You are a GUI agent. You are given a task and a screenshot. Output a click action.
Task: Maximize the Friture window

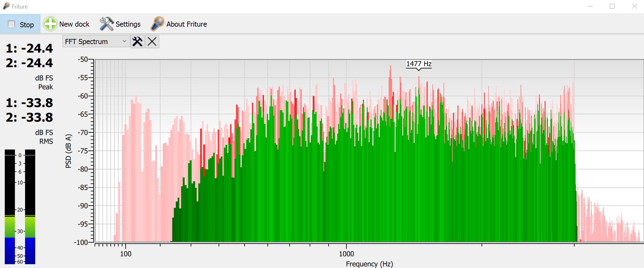[612, 6]
